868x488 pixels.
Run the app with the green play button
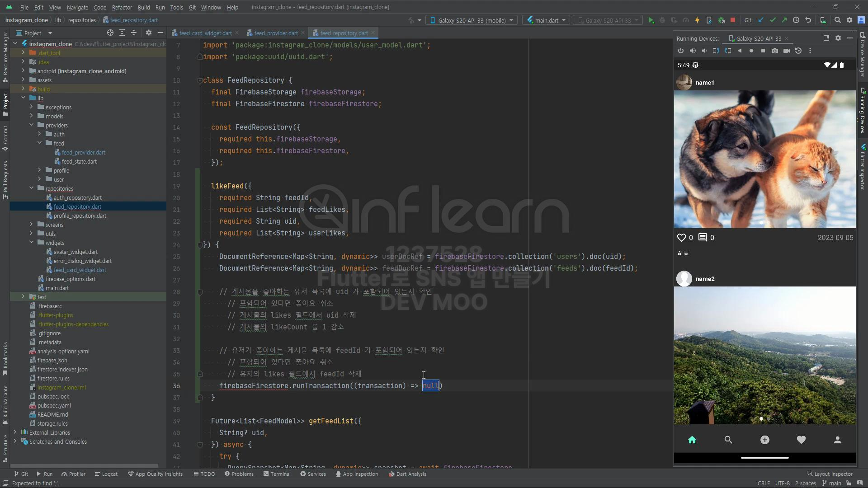[x=651, y=20]
